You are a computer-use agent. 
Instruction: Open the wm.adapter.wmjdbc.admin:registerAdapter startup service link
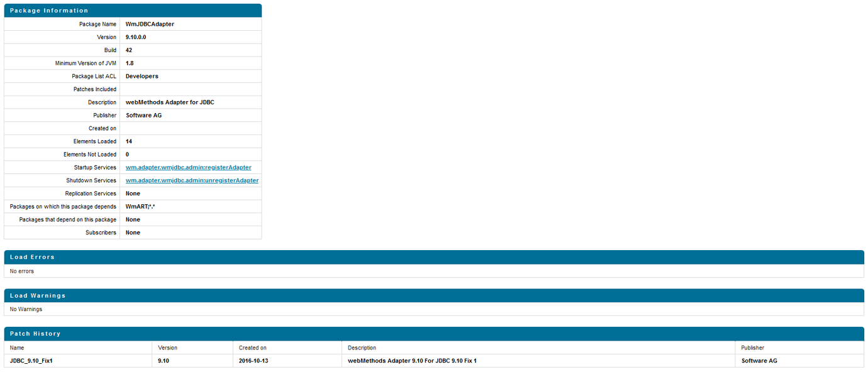tap(188, 168)
